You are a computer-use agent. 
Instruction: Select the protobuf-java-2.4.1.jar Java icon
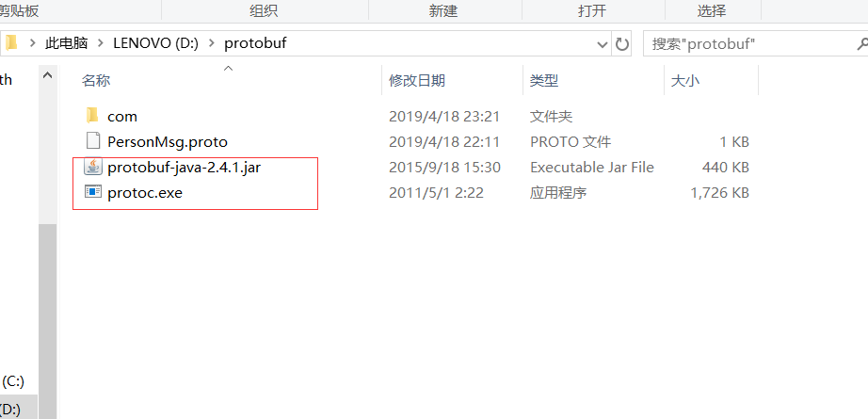click(93, 167)
